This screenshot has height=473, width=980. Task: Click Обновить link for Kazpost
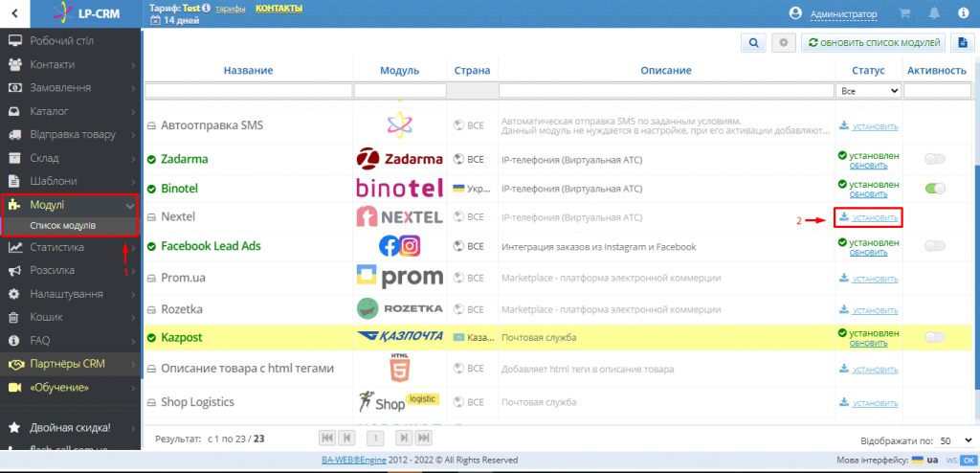click(x=868, y=344)
